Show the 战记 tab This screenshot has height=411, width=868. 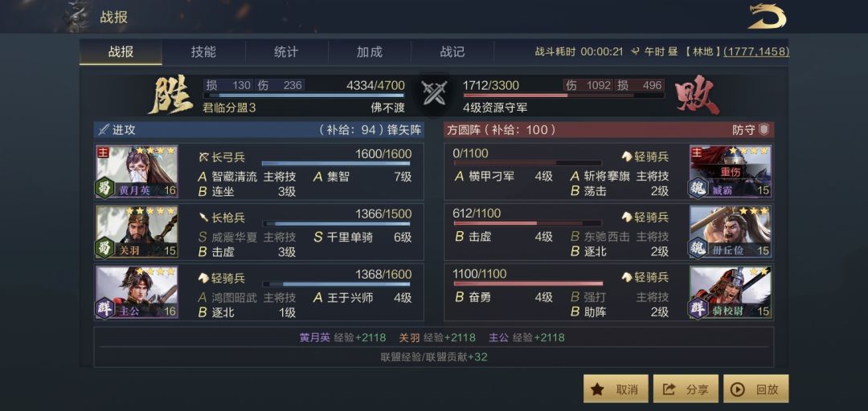coord(452,51)
